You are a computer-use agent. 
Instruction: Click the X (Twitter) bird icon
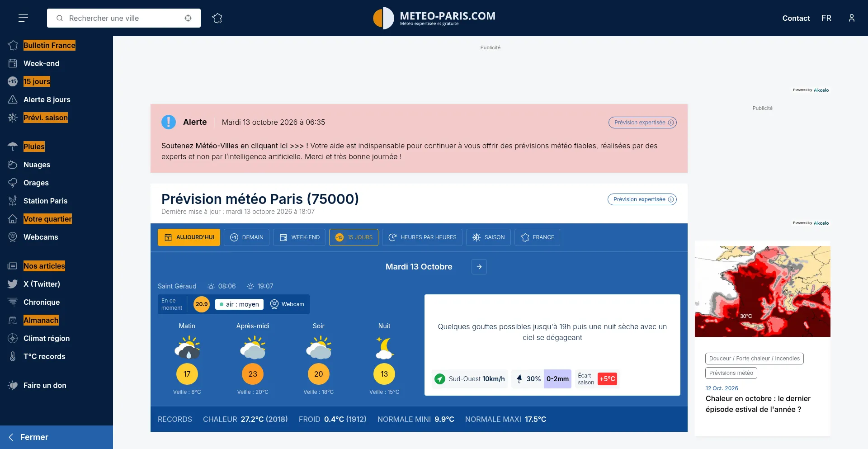13,284
